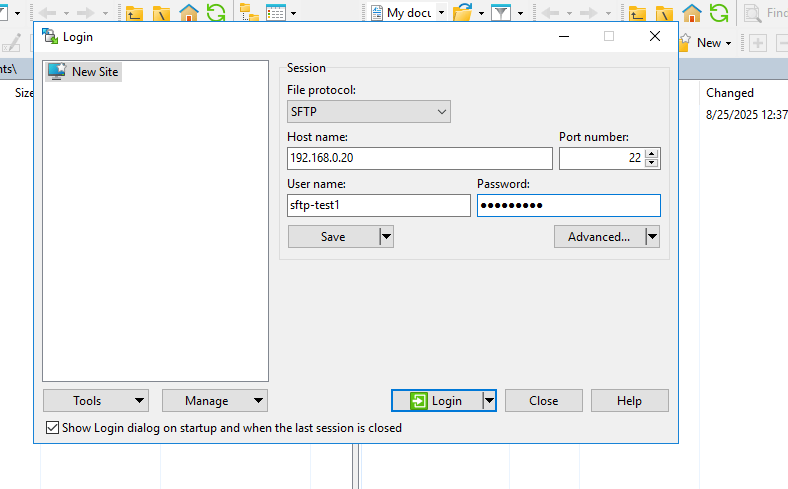Go to parent directory in right panel toolbar
The image size is (788, 489).
[x=637, y=13]
